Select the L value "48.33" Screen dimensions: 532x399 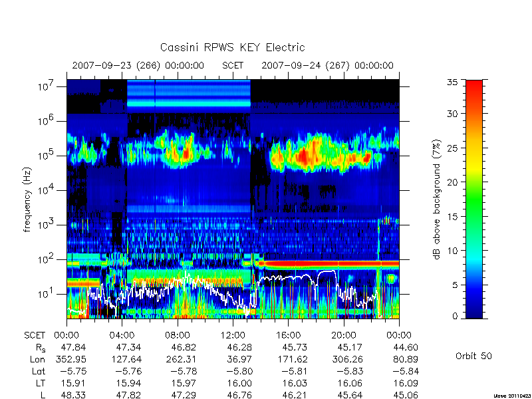coord(73,396)
